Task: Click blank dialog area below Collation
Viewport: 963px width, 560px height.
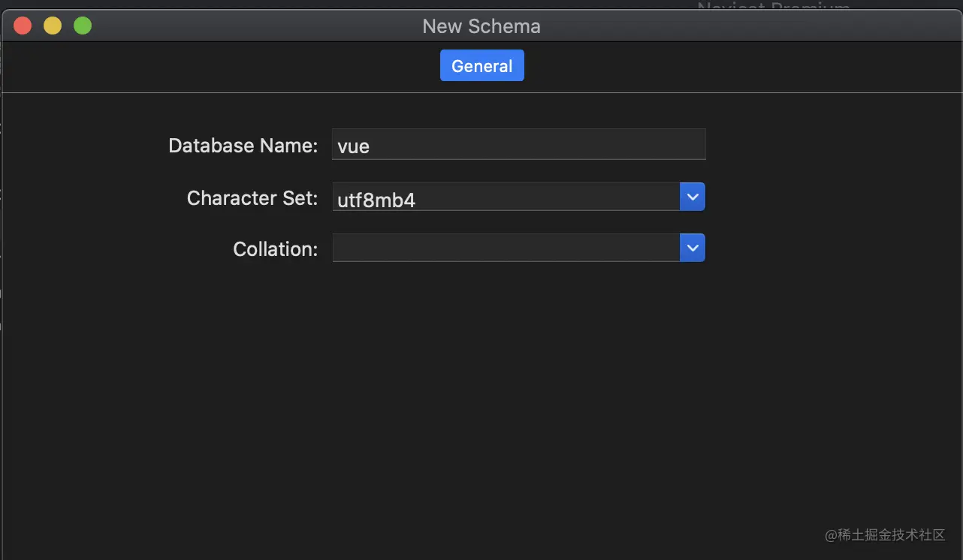Action: click(481, 390)
